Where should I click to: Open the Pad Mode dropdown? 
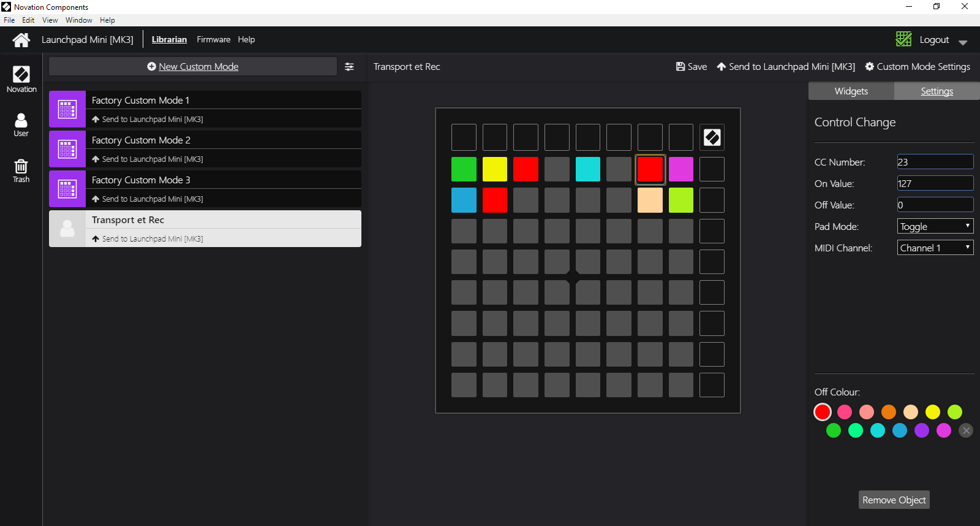pos(935,226)
